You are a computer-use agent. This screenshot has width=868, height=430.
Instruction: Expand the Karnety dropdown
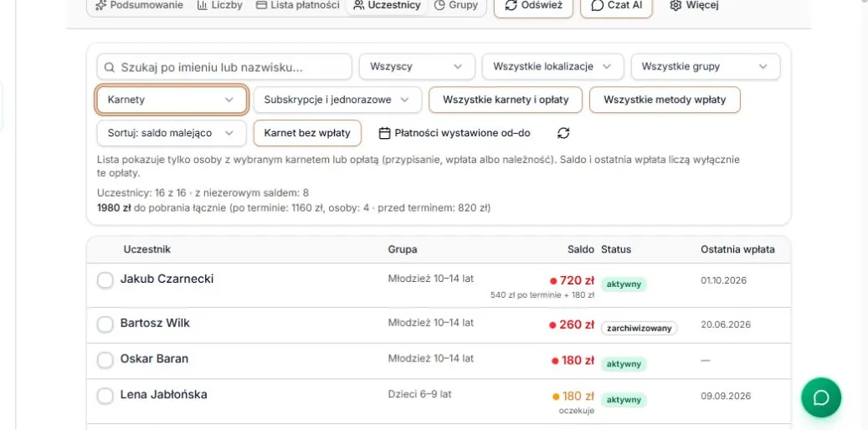172,100
